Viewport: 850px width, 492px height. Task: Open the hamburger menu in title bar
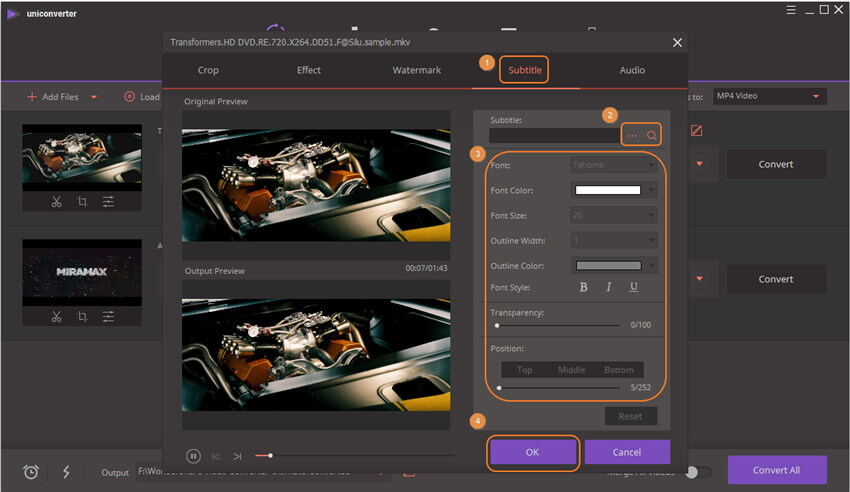tap(791, 10)
